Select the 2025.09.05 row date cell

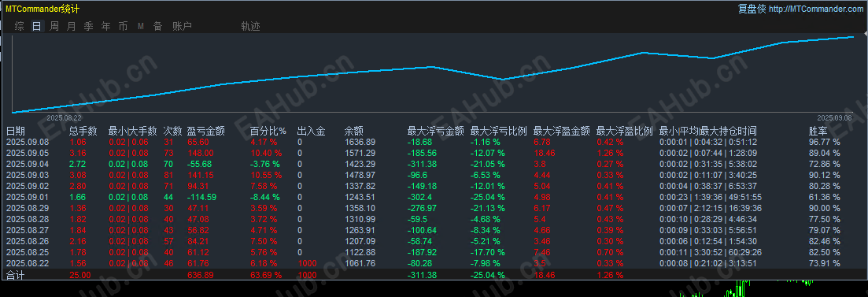coord(28,153)
